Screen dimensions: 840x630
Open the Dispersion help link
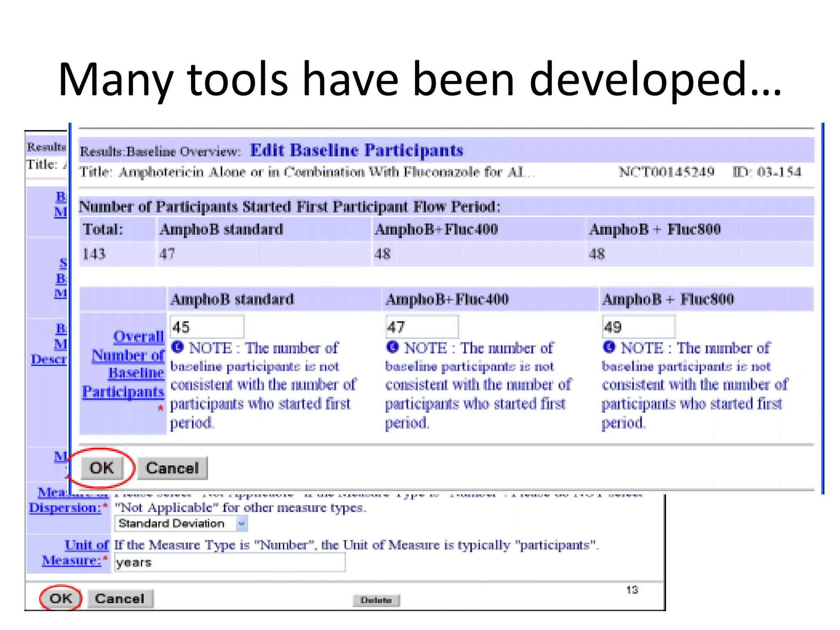pyautogui.click(x=65, y=507)
